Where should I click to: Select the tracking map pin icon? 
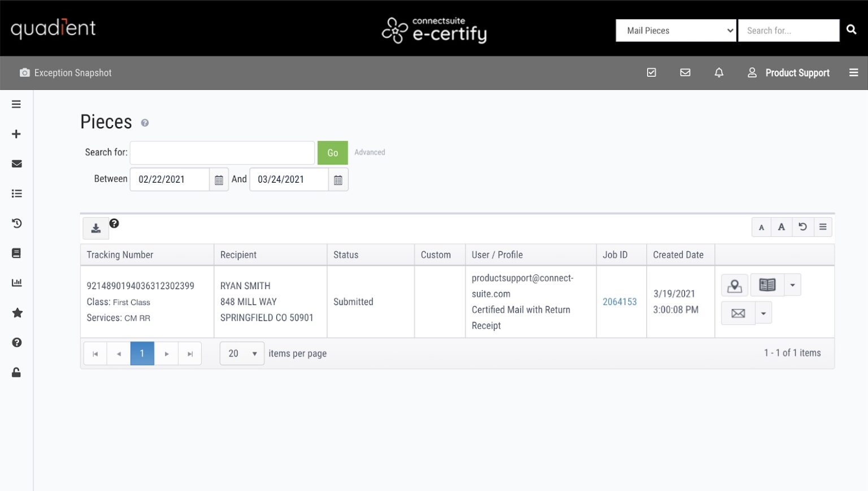(735, 285)
